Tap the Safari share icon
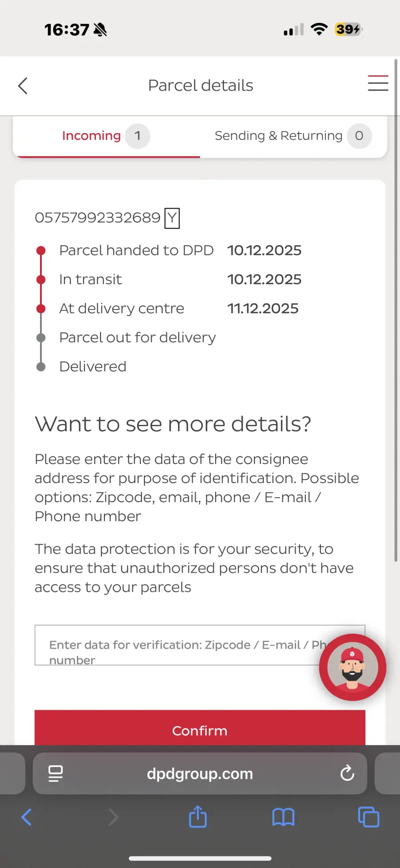This screenshot has height=868, width=400. (198, 817)
